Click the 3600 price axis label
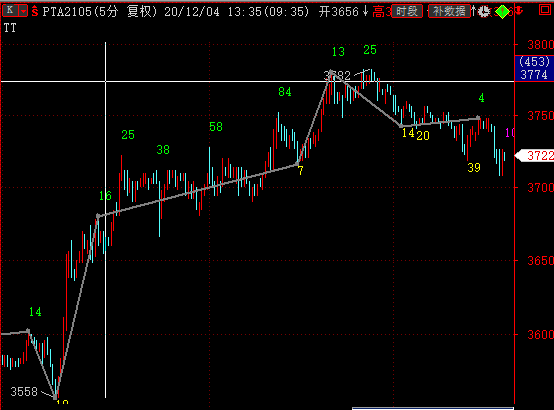The height and width of the screenshot is (410, 554). (x=540, y=334)
